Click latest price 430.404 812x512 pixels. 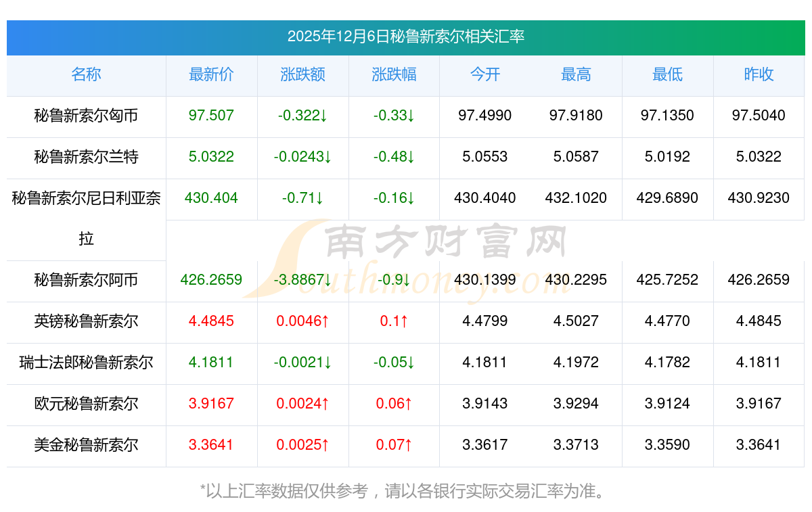[x=211, y=198]
